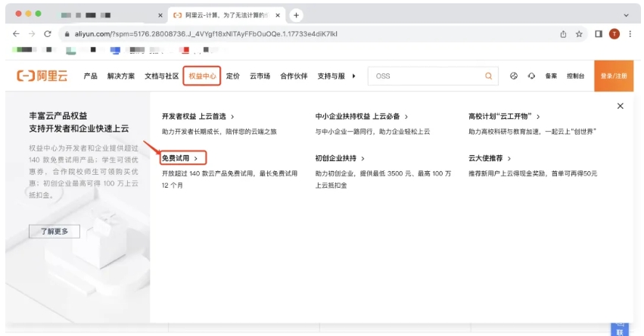Click text 与中小企业一路同行，助力企业轻松上云

pyautogui.click(x=372, y=132)
